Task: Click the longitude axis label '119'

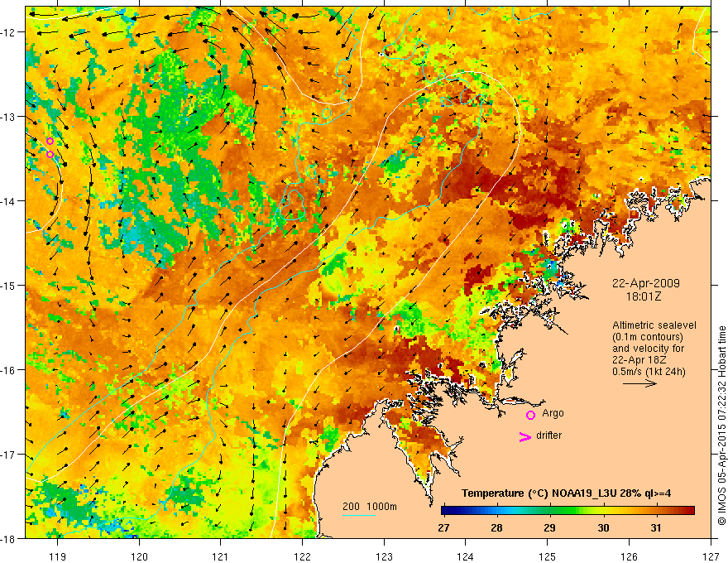Action: pos(57,556)
